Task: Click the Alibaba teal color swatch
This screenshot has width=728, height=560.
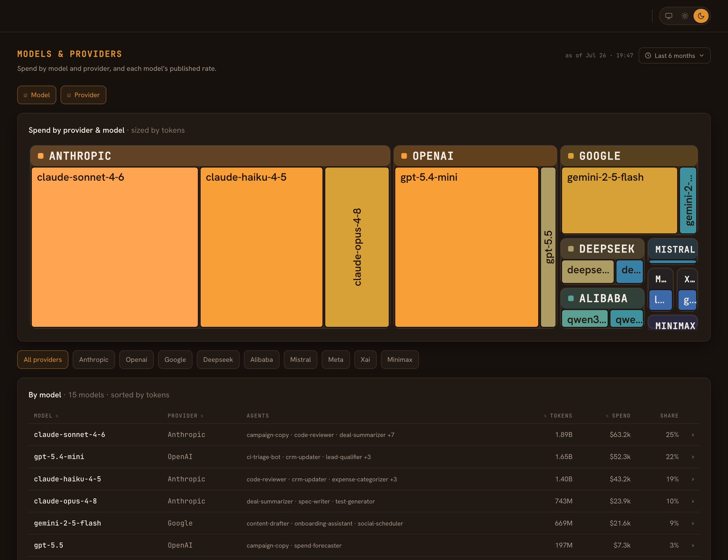Action: click(x=571, y=298)
